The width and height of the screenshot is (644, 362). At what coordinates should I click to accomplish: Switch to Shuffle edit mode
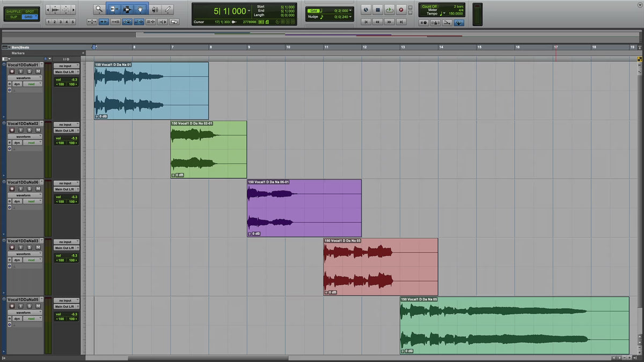13,11
